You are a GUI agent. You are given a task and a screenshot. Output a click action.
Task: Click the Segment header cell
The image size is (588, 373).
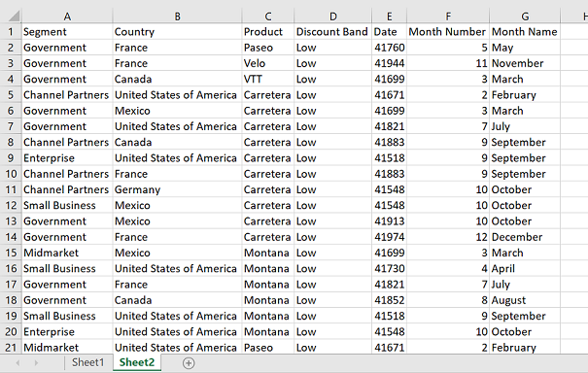tap(67, 32)
